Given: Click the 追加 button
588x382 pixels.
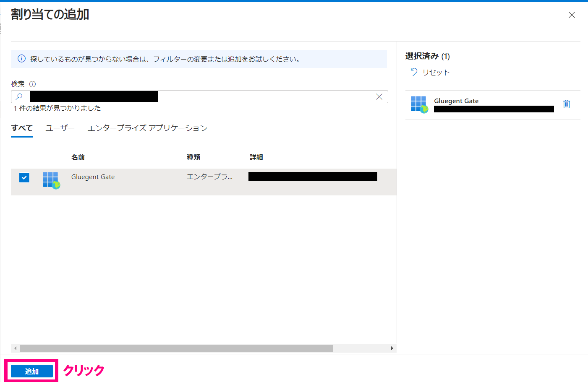Looking at the screenshot, I should tap(31, 371).
